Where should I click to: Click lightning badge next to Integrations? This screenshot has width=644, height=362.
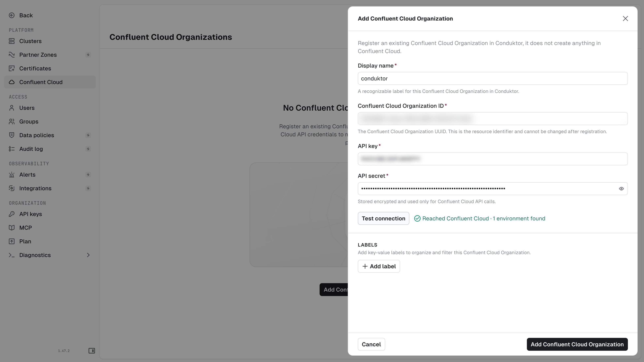[x=88, y=188]
